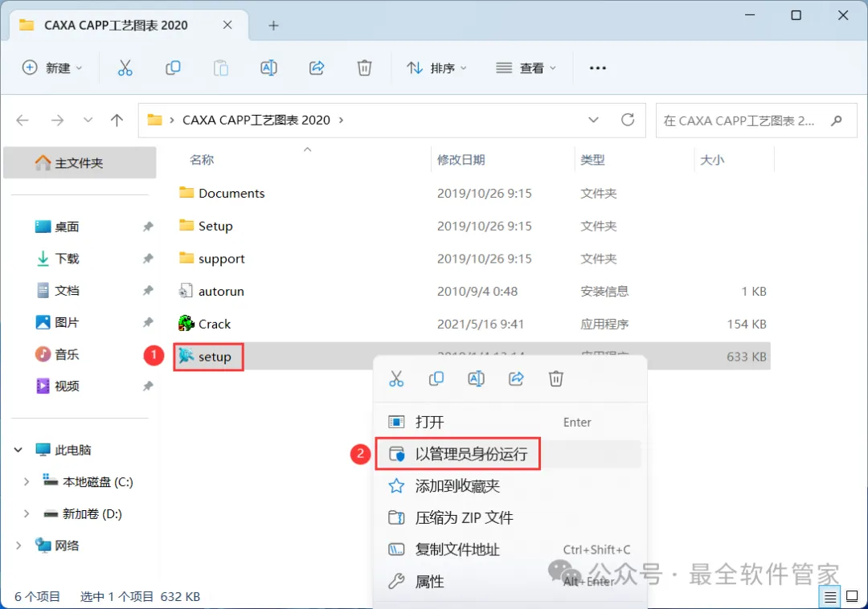Open the recent locations chevron beside forward arrow
Image resolution: width=868 pixels, height=609 pixels.
(88, 120)
